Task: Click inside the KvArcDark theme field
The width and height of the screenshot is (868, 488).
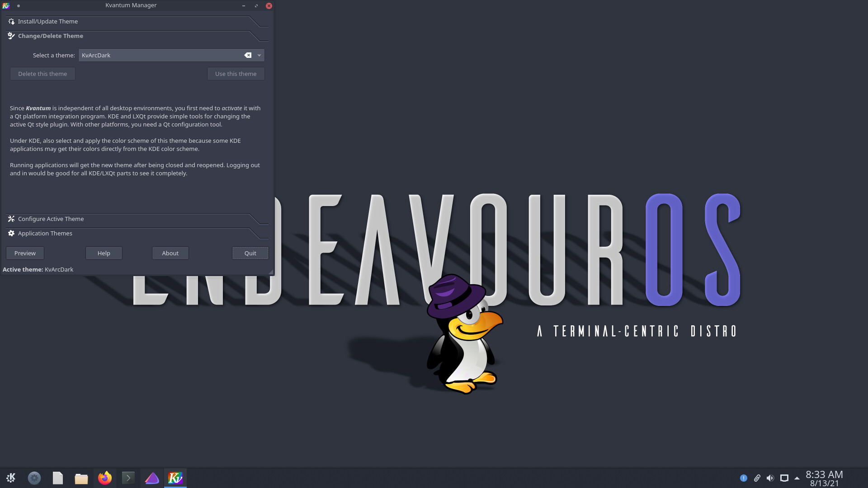Action: (x=158, y=55)
